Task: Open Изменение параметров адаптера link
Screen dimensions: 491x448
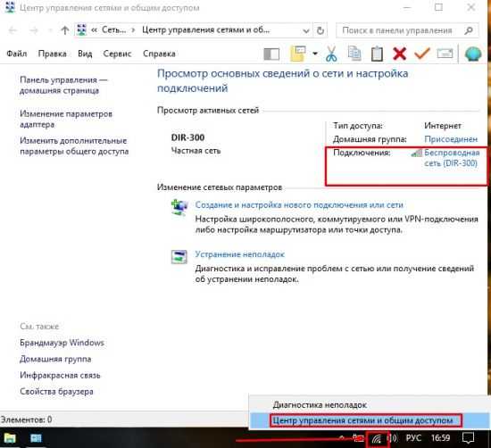Action: pyautogui.click(x=66, y=119)
